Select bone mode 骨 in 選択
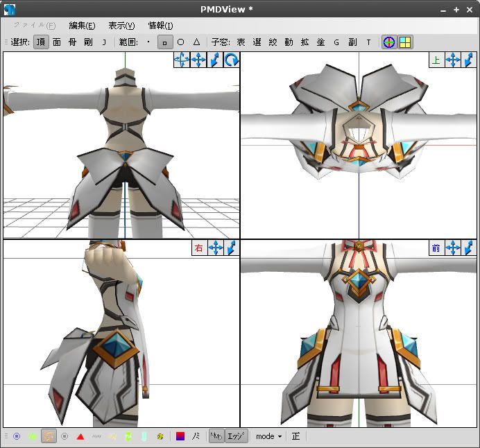 (x=73, y=42)
